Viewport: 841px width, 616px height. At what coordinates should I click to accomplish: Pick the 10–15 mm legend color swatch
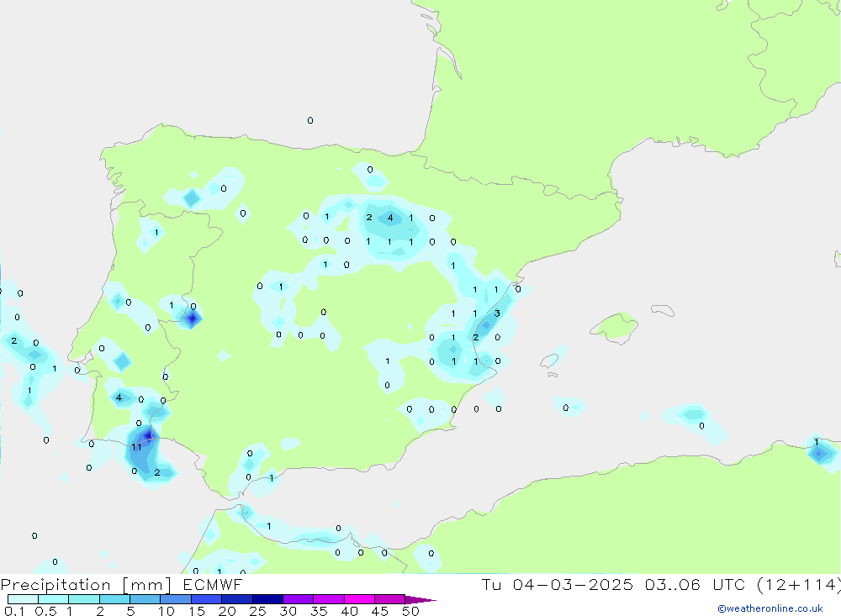tap(176, 599)
